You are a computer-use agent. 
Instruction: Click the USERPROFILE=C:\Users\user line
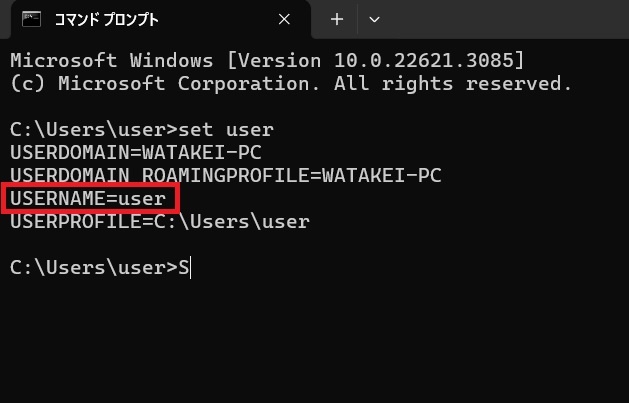pyautogui.click(x=160, y=221)
